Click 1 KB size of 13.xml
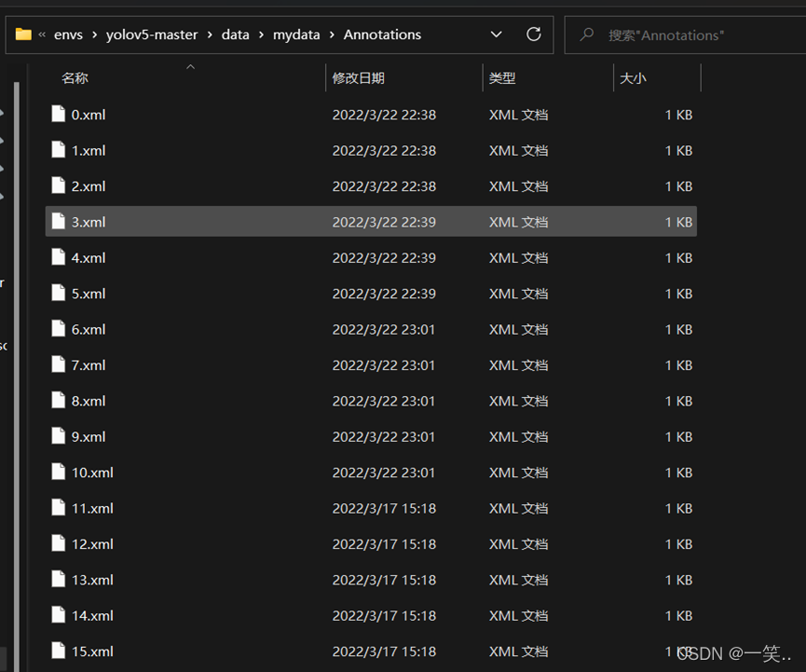The image size is (806, 672). [678, 580]
